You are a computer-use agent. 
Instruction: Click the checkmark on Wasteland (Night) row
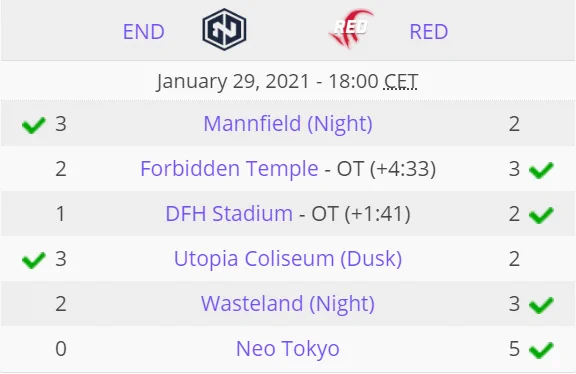point(541,305)
